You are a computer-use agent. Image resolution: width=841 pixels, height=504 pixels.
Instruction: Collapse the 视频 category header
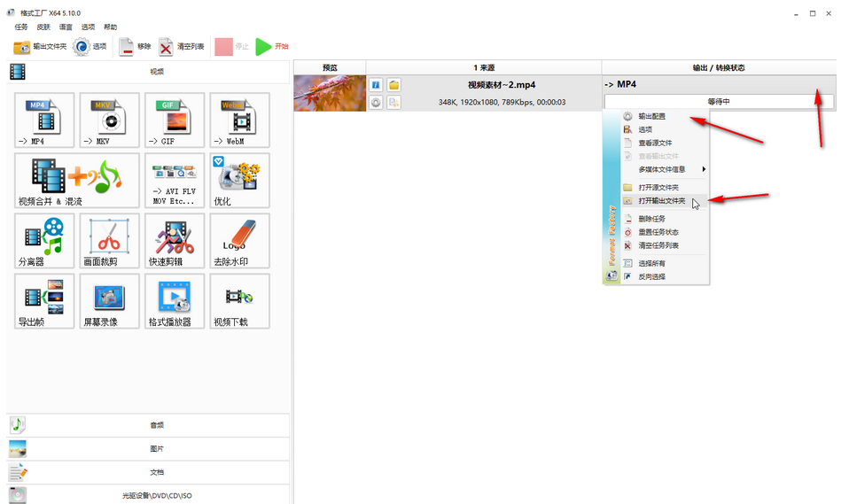(149, 72)
